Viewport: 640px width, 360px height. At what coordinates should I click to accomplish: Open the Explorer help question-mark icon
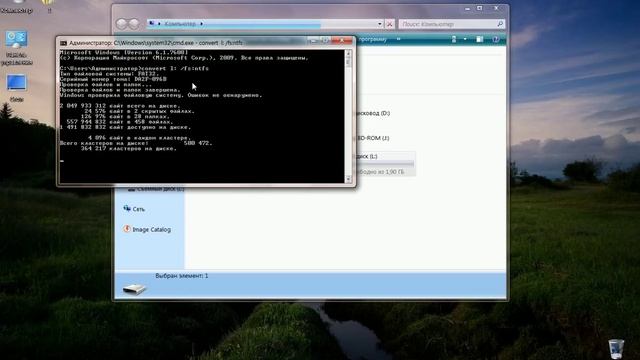[496, 39]
